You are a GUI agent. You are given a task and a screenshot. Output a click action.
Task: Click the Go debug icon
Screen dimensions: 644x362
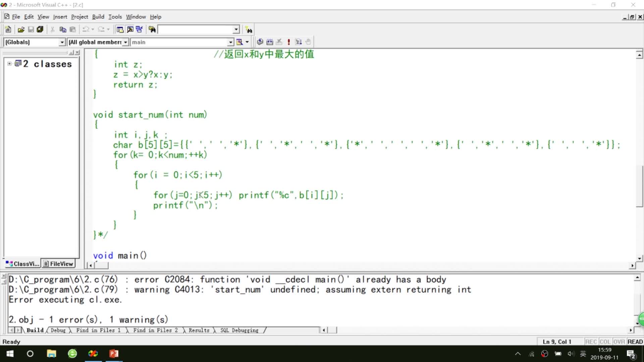coord(298,42)
